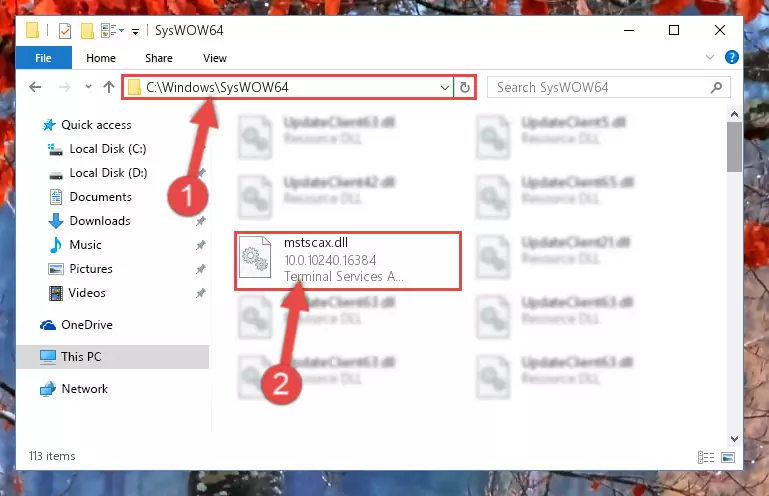Image resolution: width=769 pixels, height=496 pixels.
Task: Click the search magnifier icon
Action: pyautogui.click(x=716, y=87)
